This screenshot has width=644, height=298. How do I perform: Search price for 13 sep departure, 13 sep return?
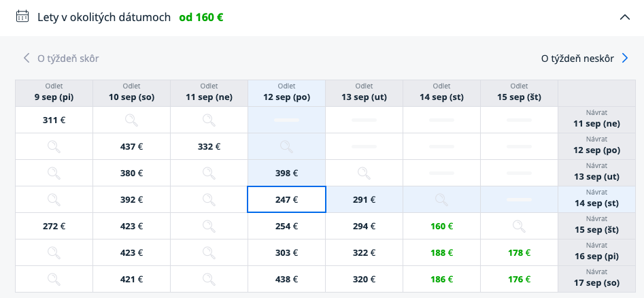364,173
